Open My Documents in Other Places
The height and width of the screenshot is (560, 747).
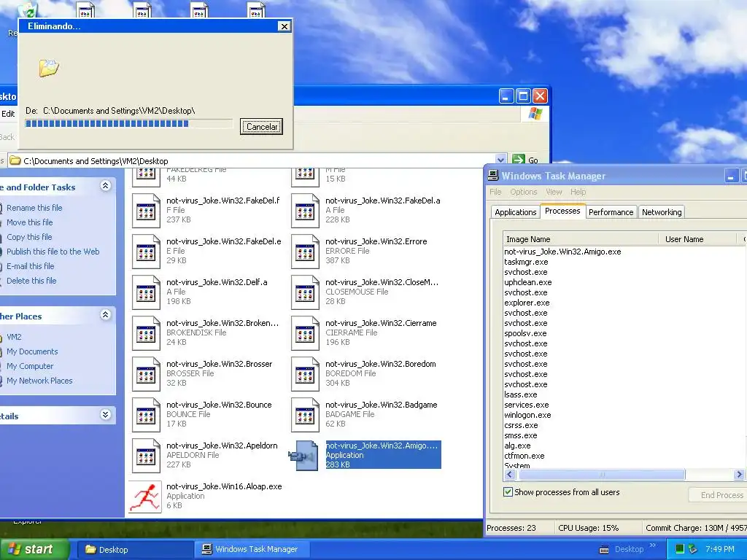pyautogui.click(x=32, y=351)
